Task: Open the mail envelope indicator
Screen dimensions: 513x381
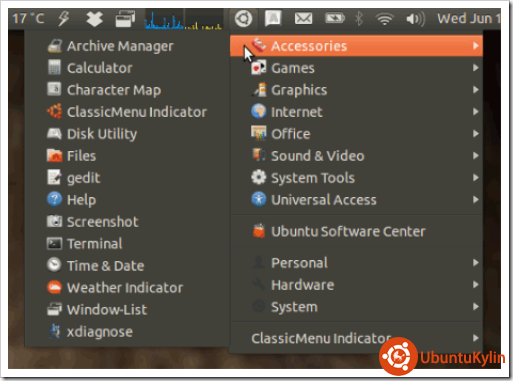Action: 303,19
